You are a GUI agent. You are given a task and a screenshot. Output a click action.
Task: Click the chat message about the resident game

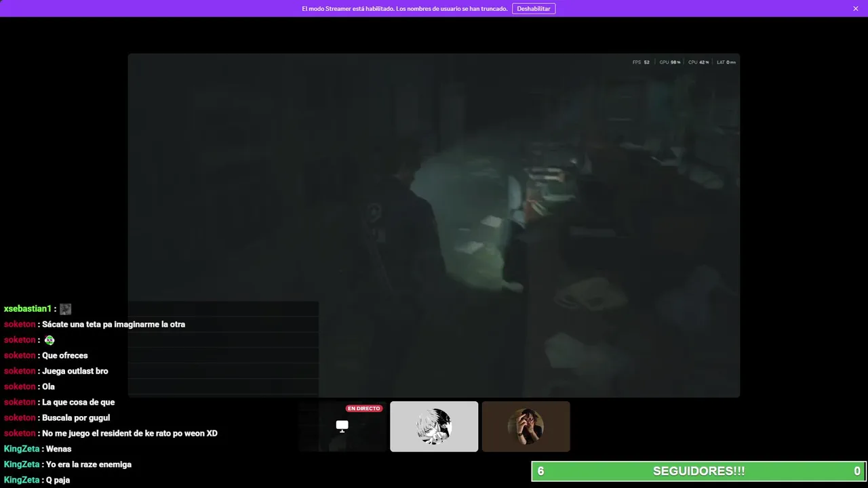(x=130, y=434)
